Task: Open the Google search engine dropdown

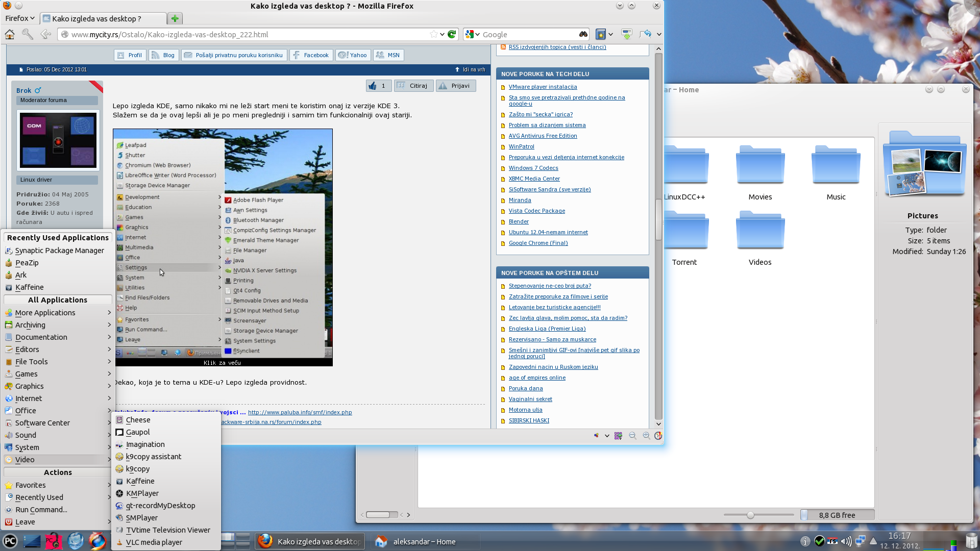Action: click(x=472, y=34)
